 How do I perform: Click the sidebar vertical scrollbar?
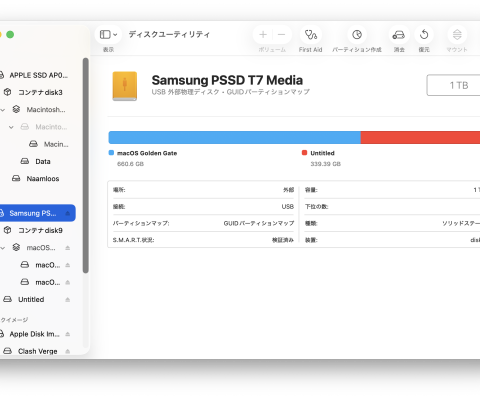pos(86,165)
